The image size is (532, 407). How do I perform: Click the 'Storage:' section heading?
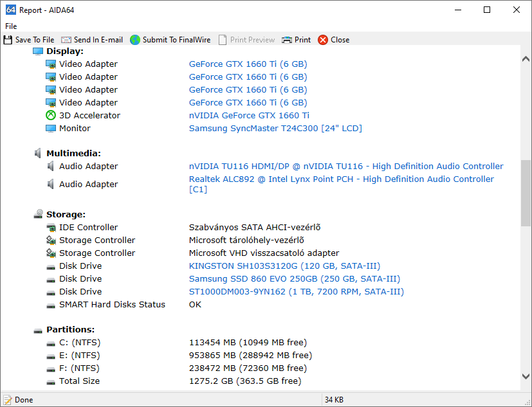click(66, 214)
